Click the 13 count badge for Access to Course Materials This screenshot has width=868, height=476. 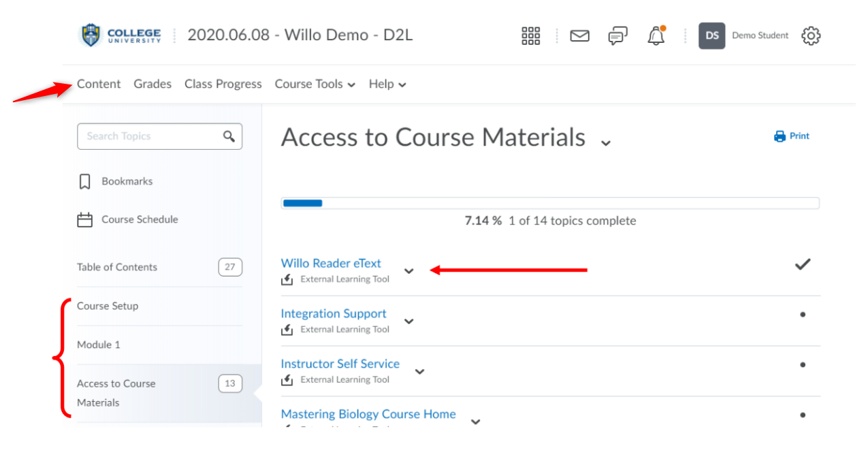coord(230,384)
